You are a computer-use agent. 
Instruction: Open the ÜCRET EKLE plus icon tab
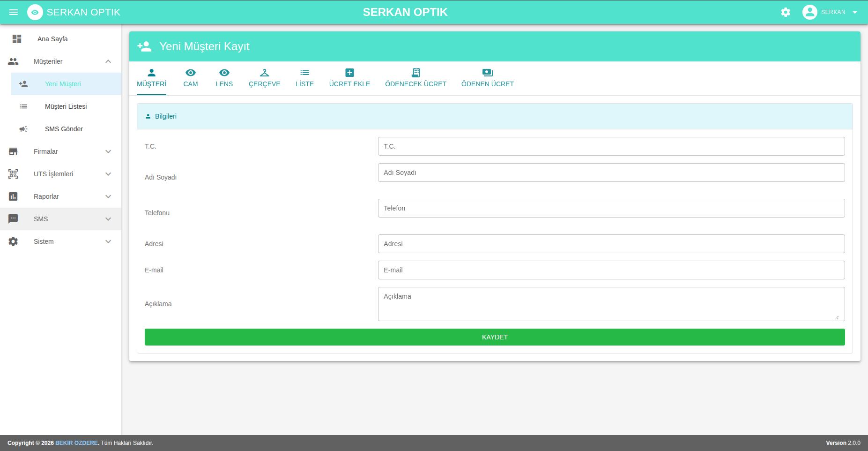click(349, 73)
